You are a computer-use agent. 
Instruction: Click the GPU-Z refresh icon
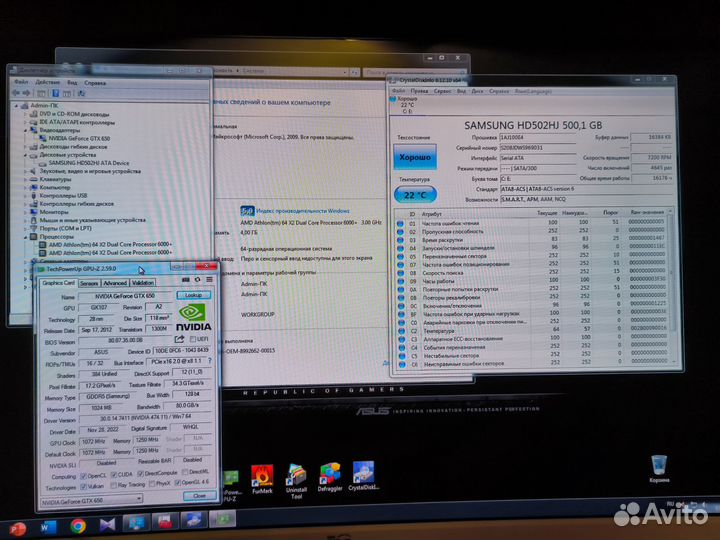click(197, 280)
